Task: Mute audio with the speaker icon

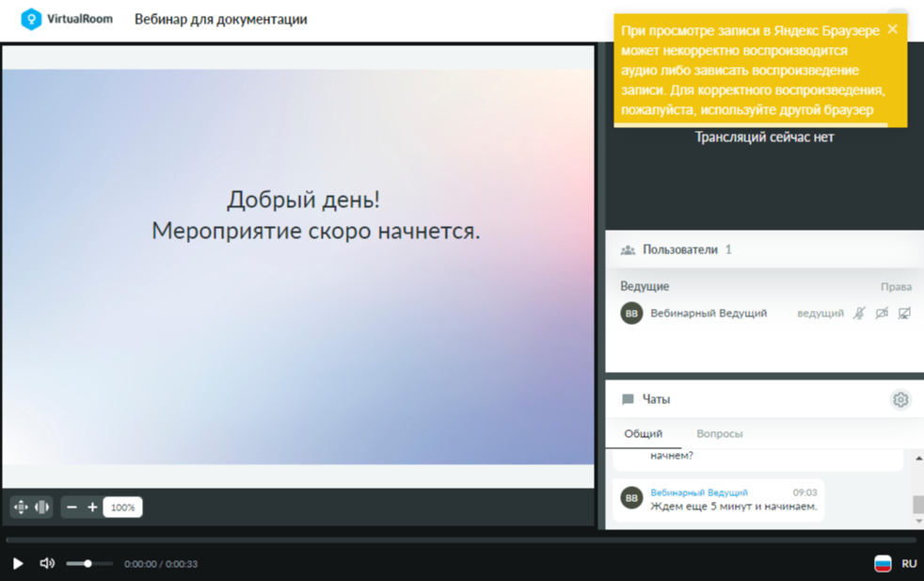Action: tap(47, 563)
